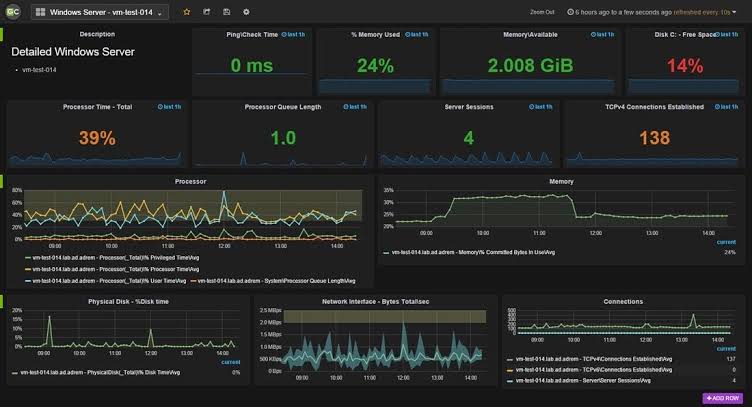Image resolution: width=752 pixels, height=407 pixels.
Task: Click the Processor panel title
Action: (190, 182)
